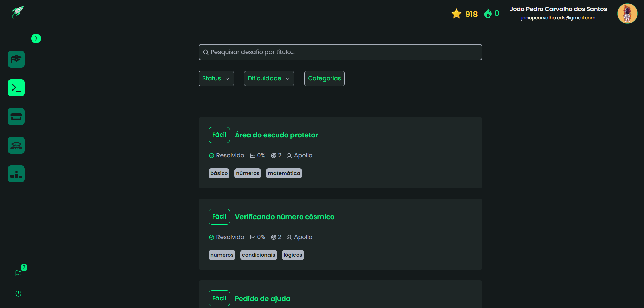Click Fácil badge on Verificando número cósmico
The width and height of the screenshot is (644, 308).
[219, 216]
